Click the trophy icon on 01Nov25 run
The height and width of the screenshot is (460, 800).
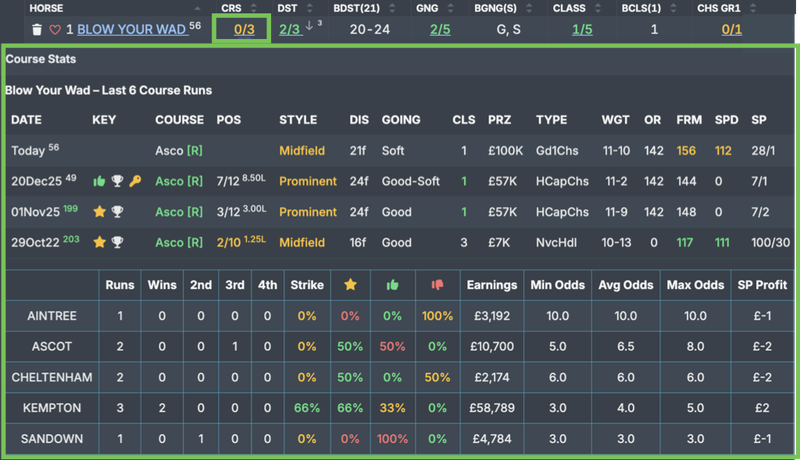coord(117,212)
